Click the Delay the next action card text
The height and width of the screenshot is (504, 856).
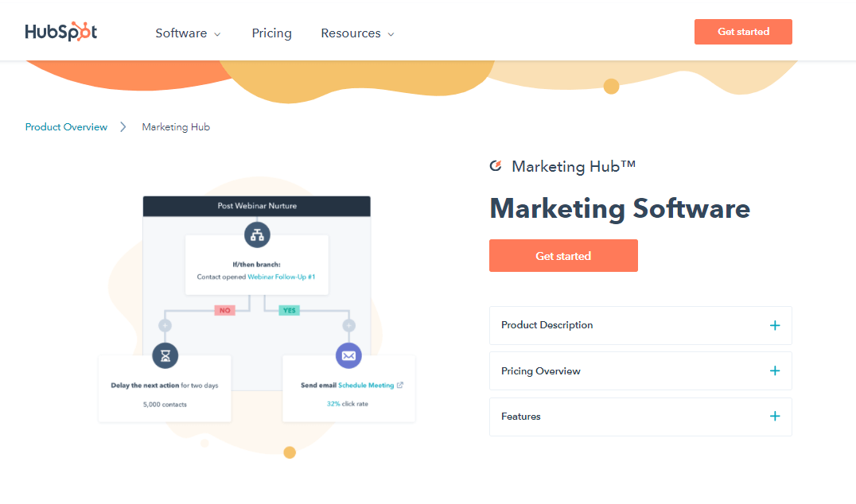click(165, 385)
